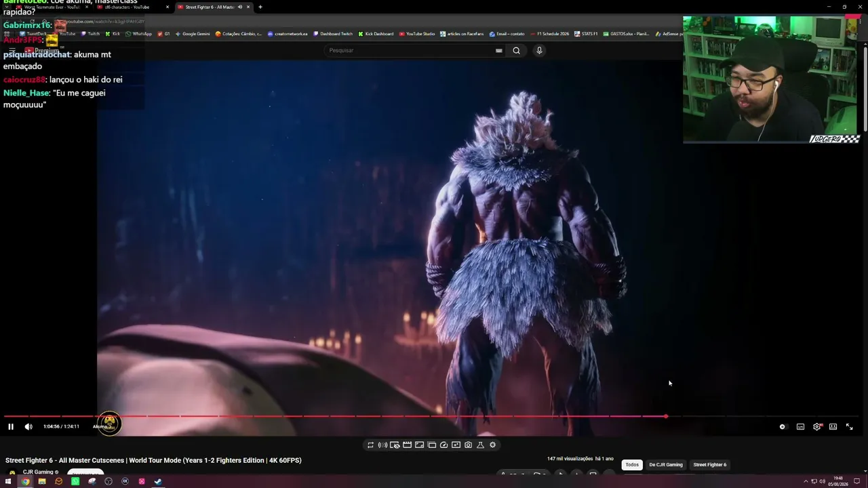Click the search magnifier button
868x488 pixels.
pos(516,50)
